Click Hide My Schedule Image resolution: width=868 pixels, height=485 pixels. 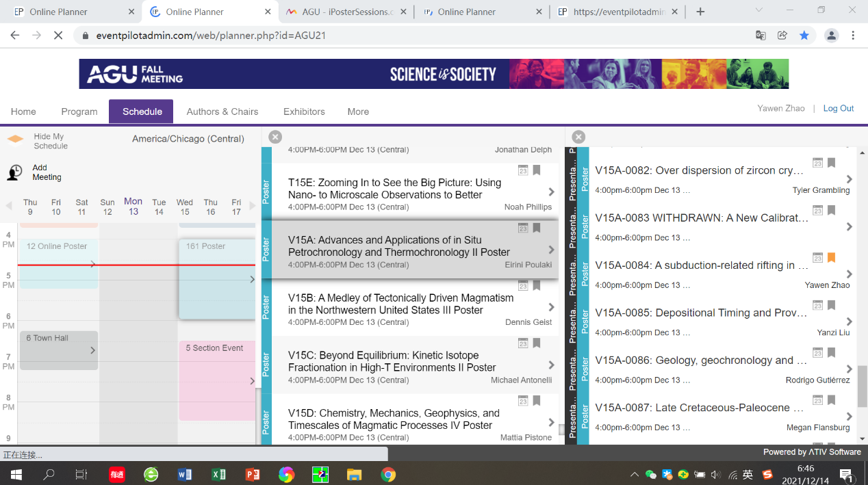[50, 141]
